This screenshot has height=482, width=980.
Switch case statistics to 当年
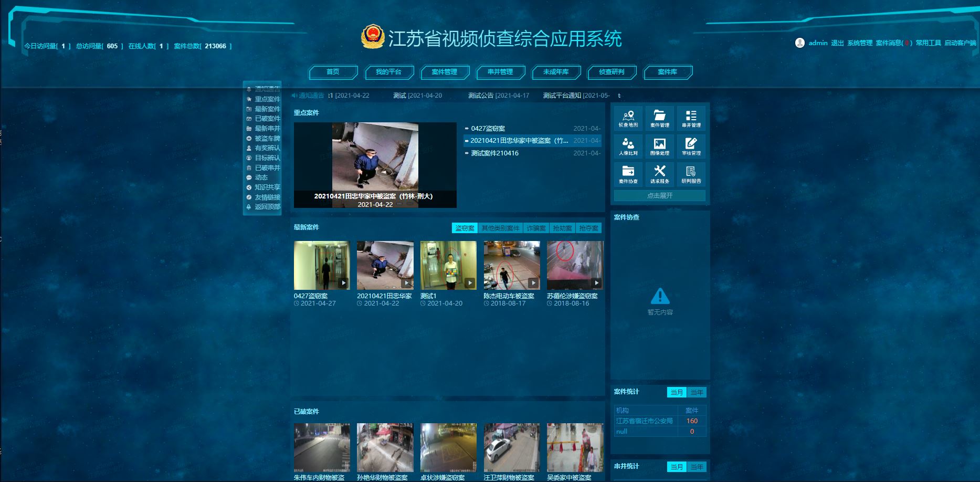(697, 392)
